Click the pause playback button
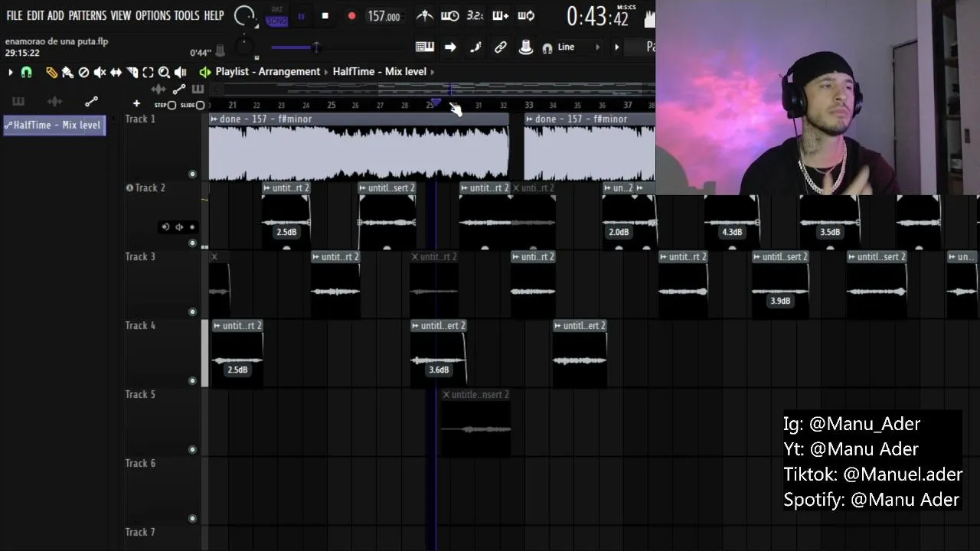Viewport: 980px width, 551px height. (301, 16)
